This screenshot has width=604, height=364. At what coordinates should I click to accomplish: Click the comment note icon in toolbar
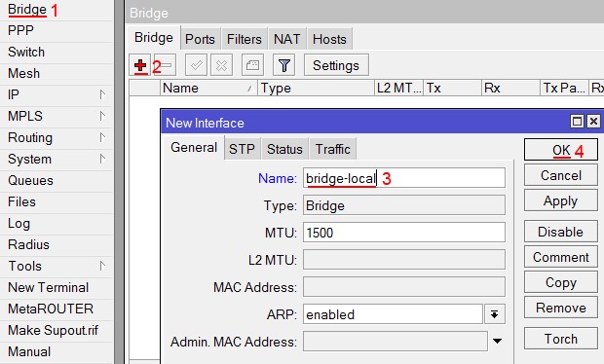point(252,65)
